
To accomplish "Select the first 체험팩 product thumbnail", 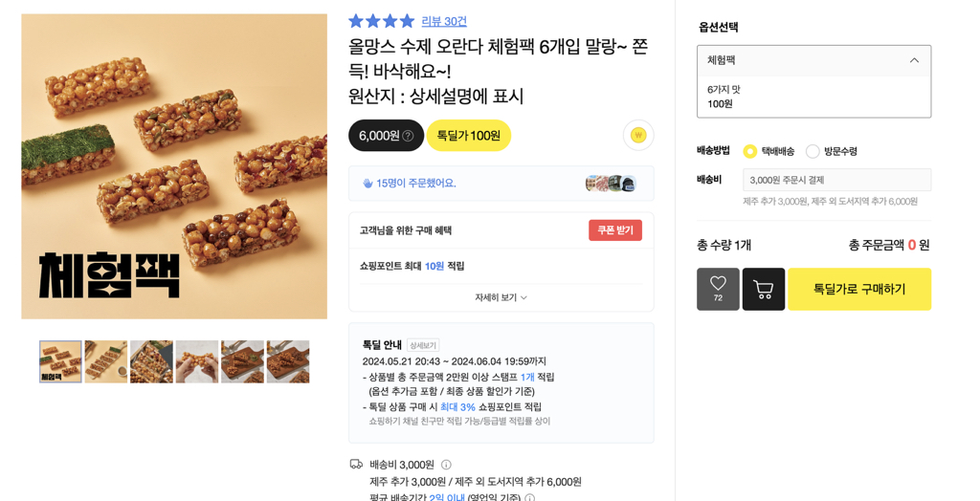I will click(x=60, y=361).
